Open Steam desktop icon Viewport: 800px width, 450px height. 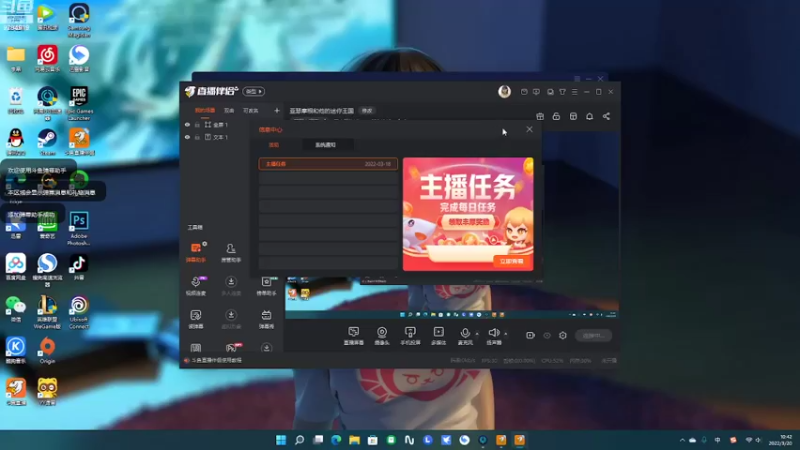pos(47,142)
